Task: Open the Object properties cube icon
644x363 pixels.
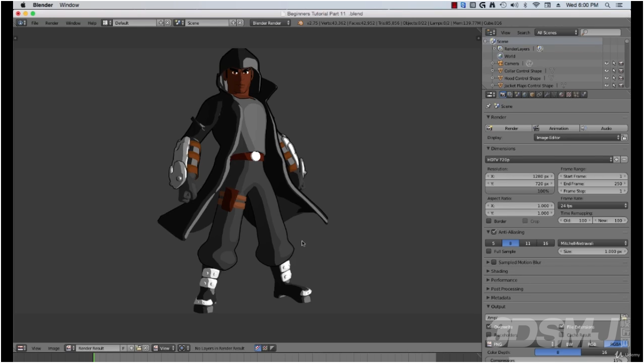Action: coord(532,95)
